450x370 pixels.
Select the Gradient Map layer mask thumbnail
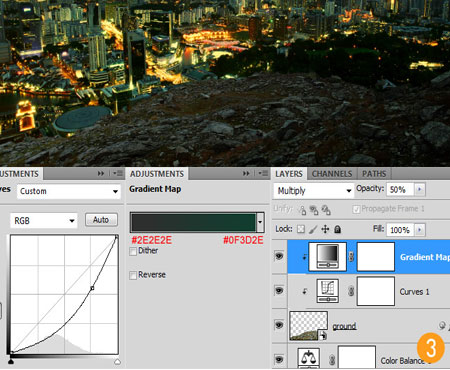(376, 256)
